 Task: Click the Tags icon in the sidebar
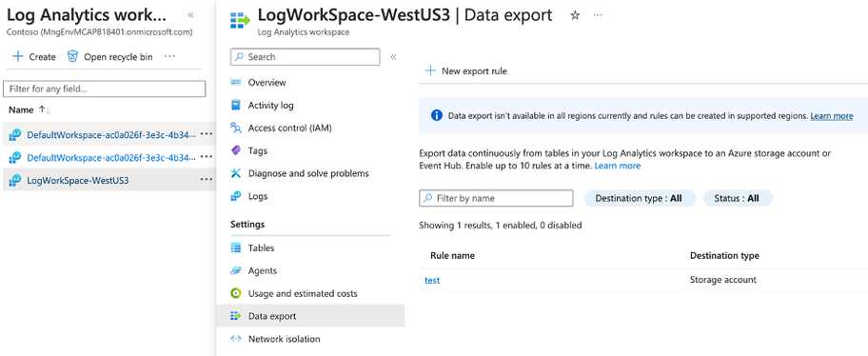236,150
